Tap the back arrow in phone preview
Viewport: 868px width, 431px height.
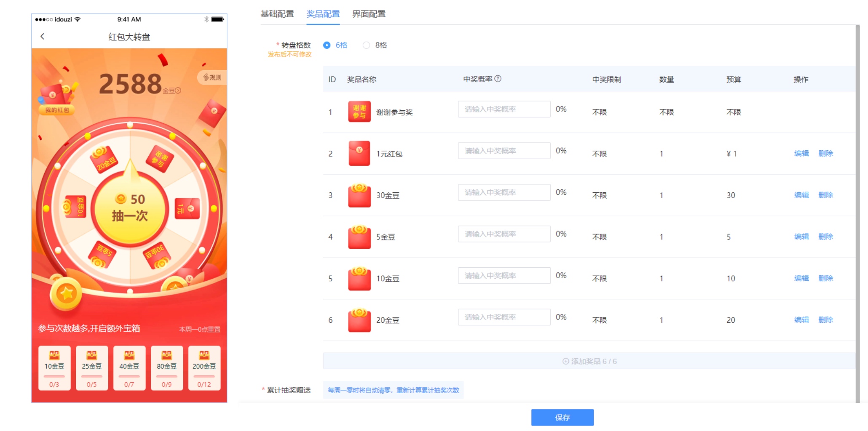coord(42,37)
